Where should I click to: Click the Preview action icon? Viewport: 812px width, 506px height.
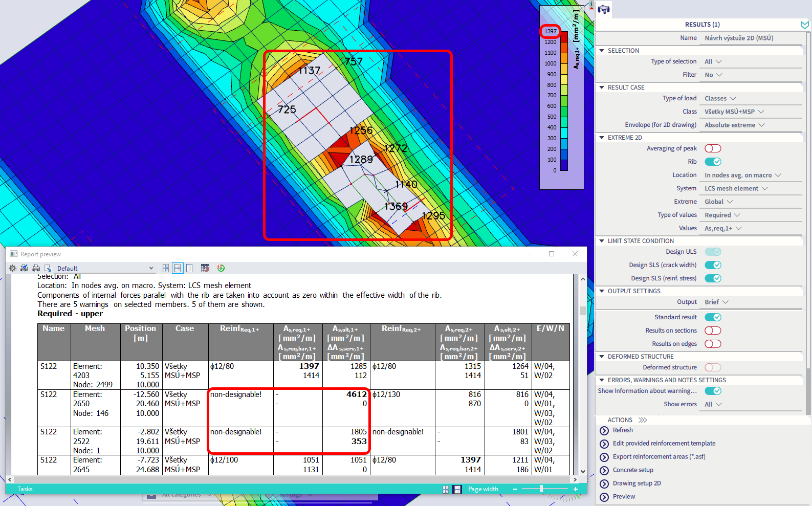click(604, 497)
